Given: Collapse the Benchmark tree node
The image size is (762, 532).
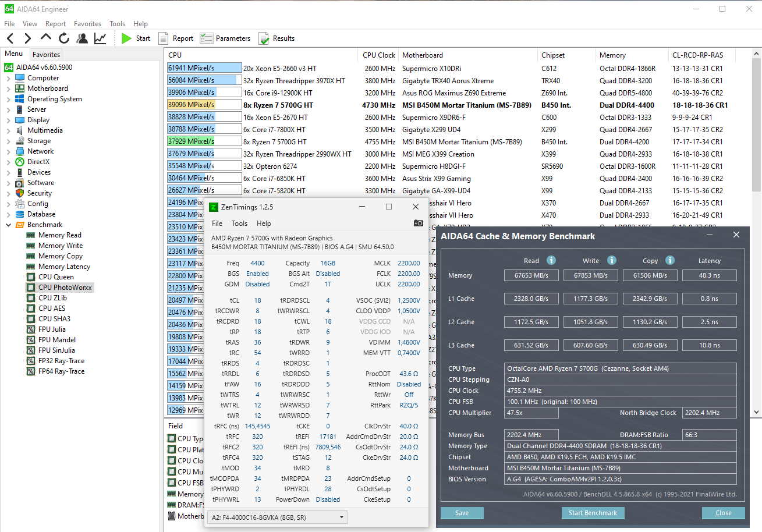Looking at the screenshot, I should [8, 225].
